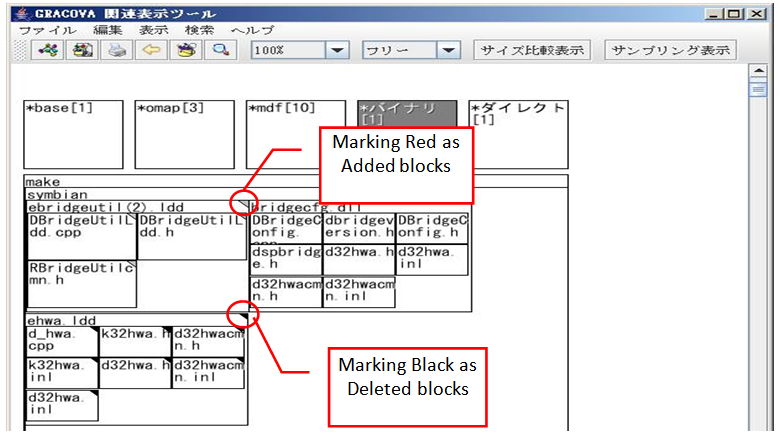
Task: Open the フリー mode dropdown
Action: 447,50
